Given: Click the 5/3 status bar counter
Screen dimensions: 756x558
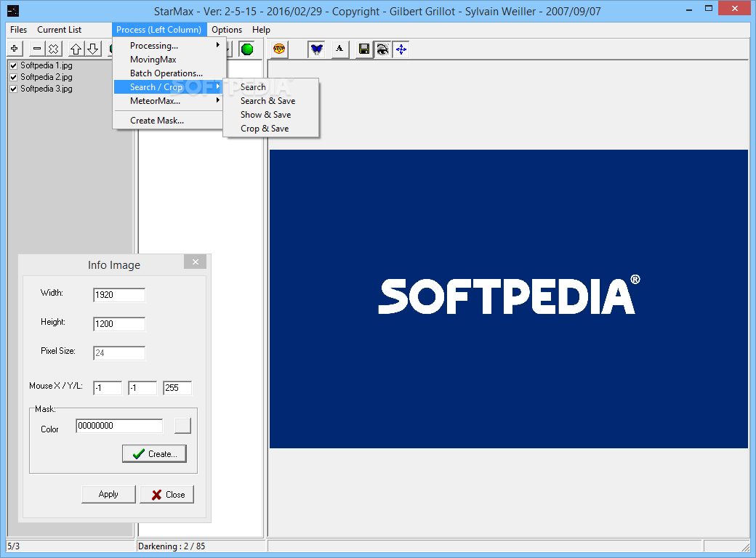Looking at the screenshot, I should pyautogui.click(x=14, y=546).
